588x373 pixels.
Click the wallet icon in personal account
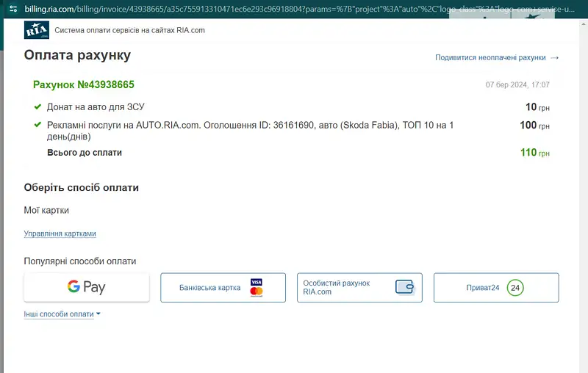405,287
